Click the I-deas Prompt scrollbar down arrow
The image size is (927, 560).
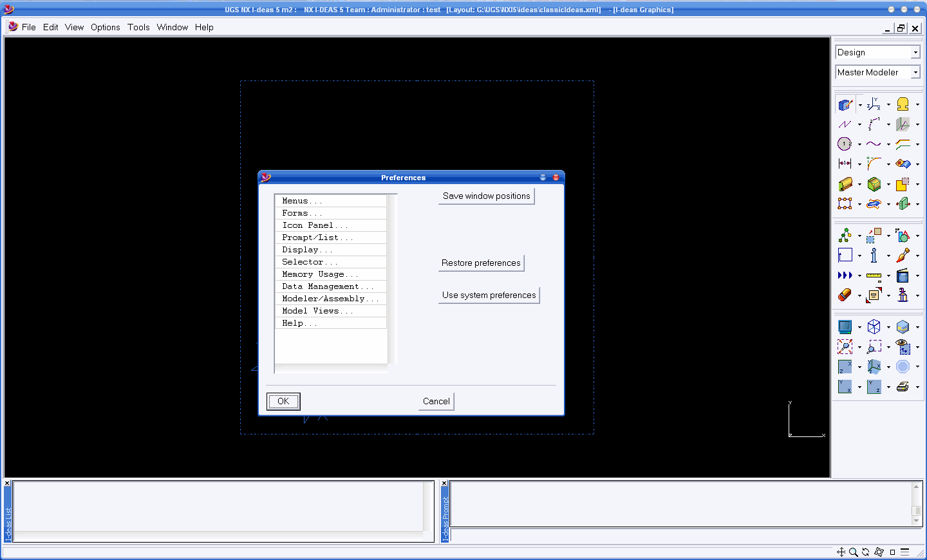[917, 521]
